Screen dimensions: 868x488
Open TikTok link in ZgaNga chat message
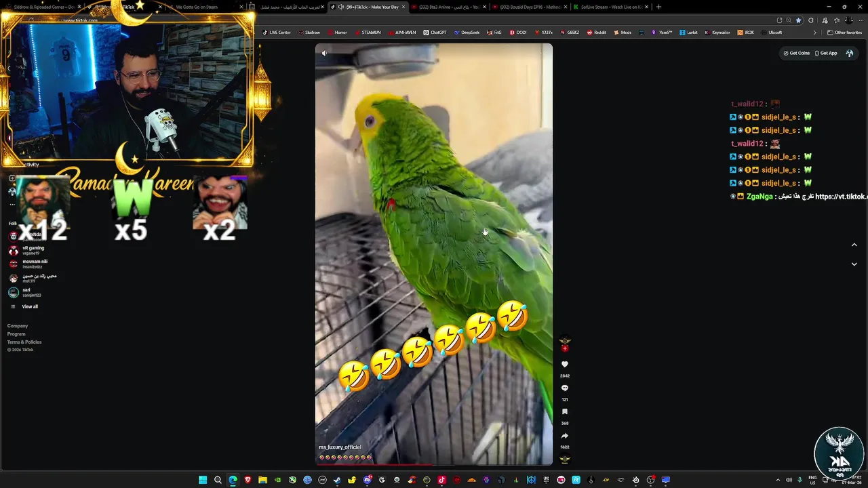tap(841, 197)
